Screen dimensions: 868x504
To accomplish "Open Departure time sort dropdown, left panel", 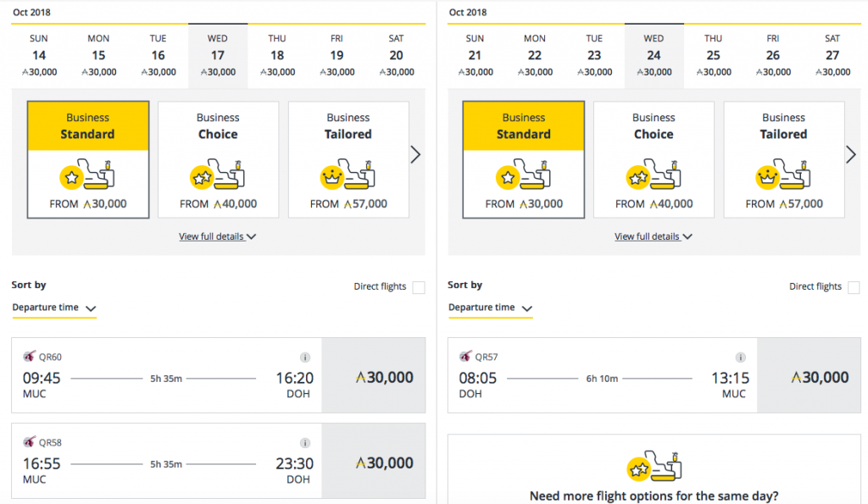I will tap(54, 308).
